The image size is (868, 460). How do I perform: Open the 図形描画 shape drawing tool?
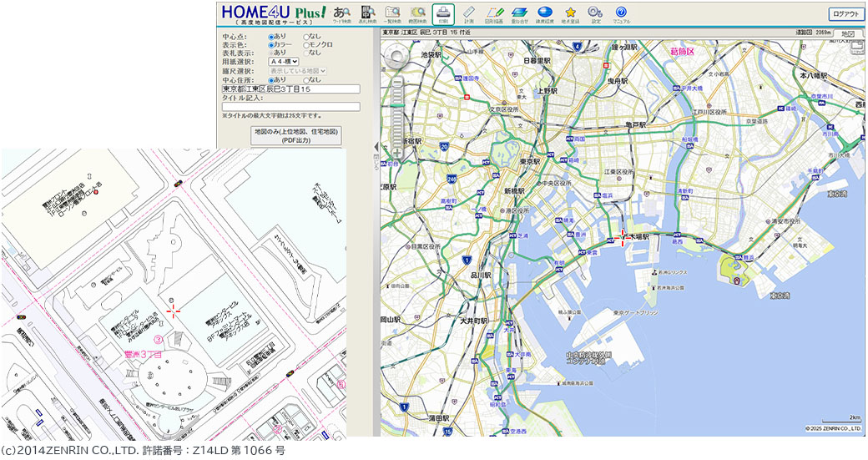coord(494,14)
